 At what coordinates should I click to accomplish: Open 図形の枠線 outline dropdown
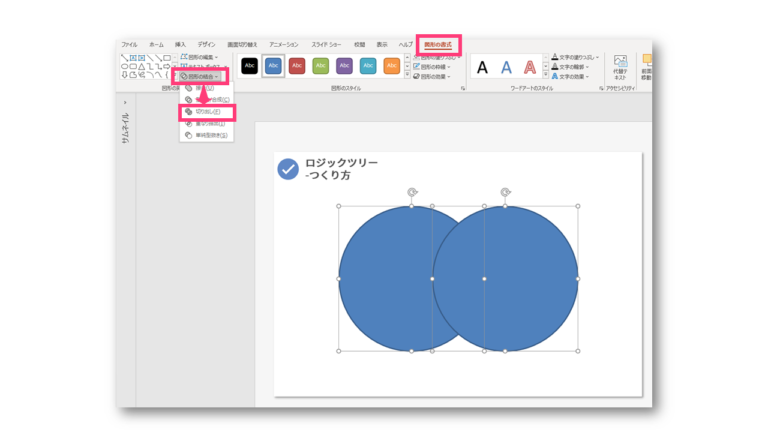click(x=432, y=67)
